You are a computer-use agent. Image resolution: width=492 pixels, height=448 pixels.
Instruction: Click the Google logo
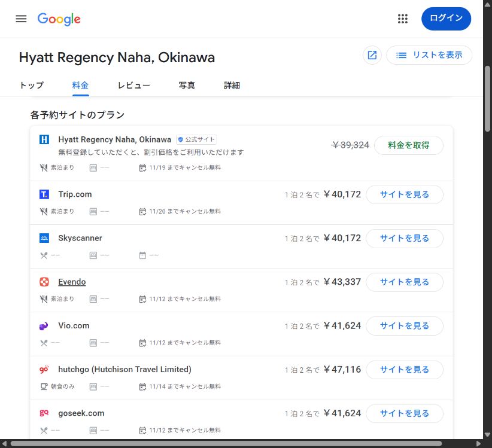(x=59, y=19)
